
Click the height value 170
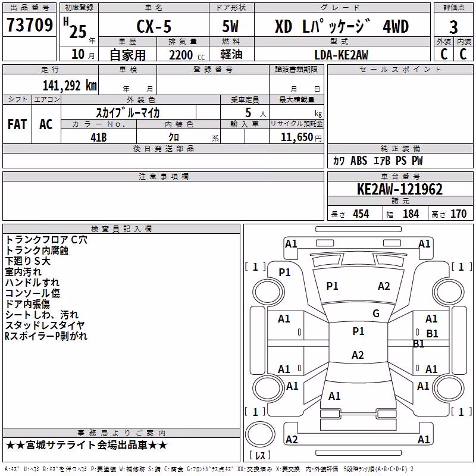458,214
